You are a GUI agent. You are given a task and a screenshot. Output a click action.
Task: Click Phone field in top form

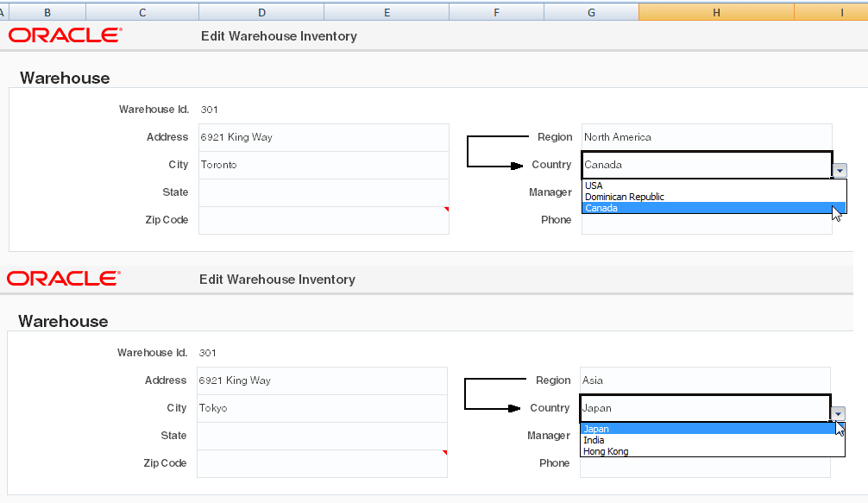point(707,224)
